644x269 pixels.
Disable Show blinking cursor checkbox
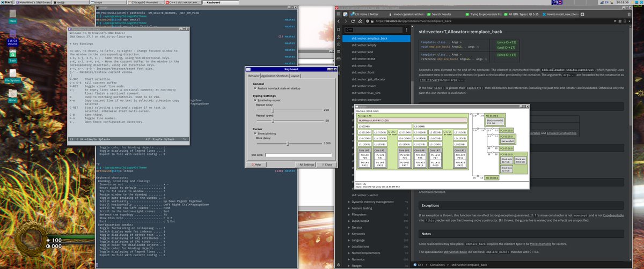pos(255,133)
